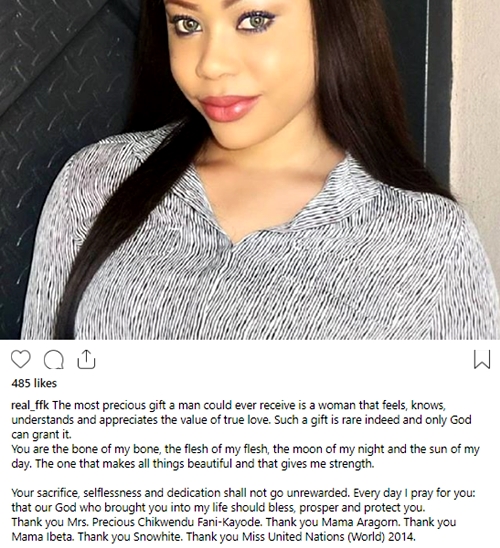The height and width of the screenshot is (548, 500).
Task: Open the real_ffk profile username
Action: [30, 405]
